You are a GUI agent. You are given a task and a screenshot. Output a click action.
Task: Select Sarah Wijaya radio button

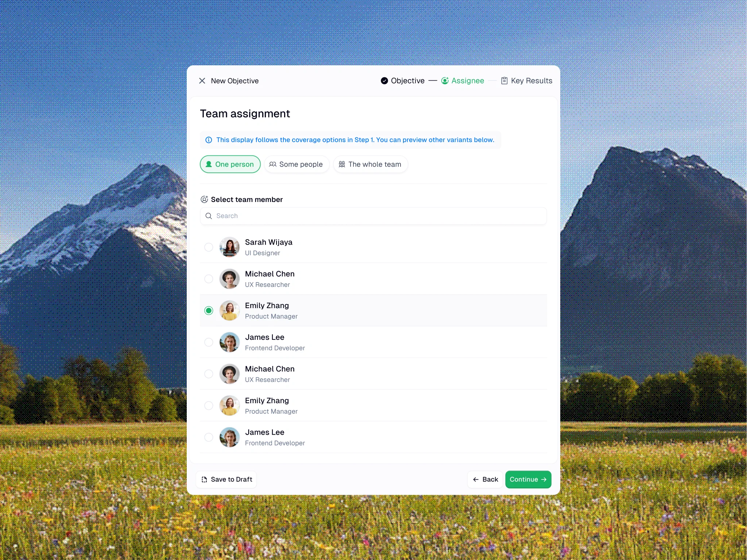click(x=209, y=247)
